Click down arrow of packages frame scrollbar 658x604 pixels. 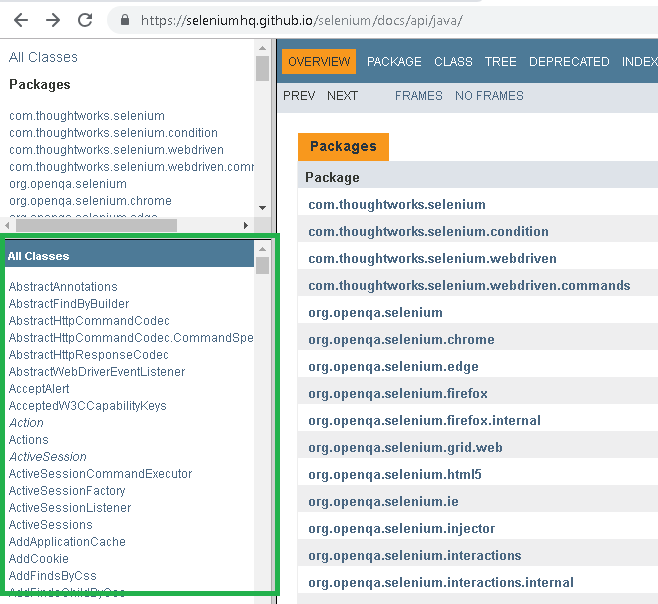click(x=263, y=208)
